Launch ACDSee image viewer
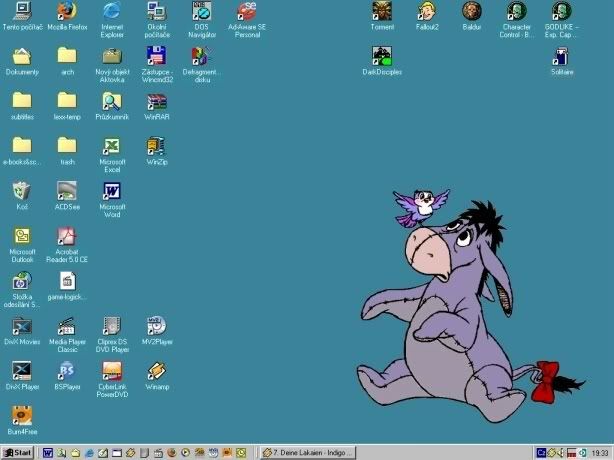 tap(67, 196)
